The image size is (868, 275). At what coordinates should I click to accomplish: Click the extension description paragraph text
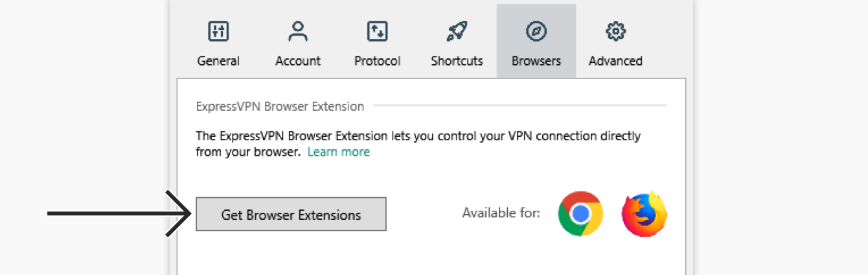pos(418,144)
